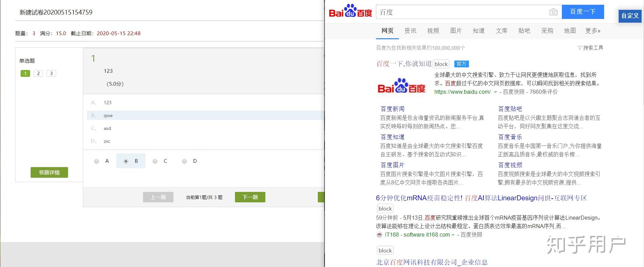Expand dropdown arrow next to software.it168.com

tap(453, 235)
